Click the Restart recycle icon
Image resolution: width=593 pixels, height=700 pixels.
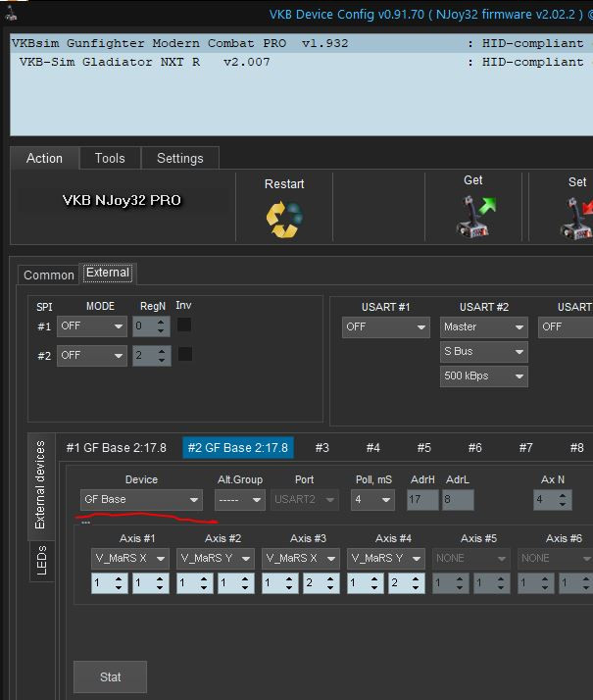click(284, 220)
